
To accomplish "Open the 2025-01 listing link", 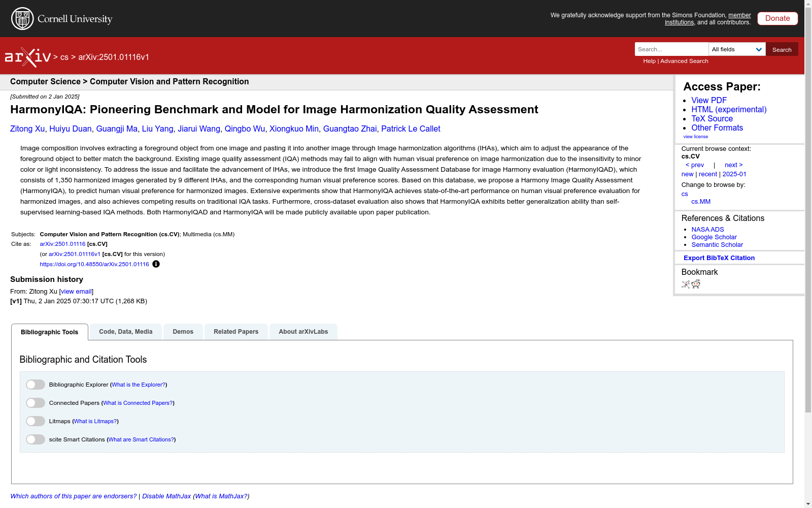I will (x=734, y=174).
